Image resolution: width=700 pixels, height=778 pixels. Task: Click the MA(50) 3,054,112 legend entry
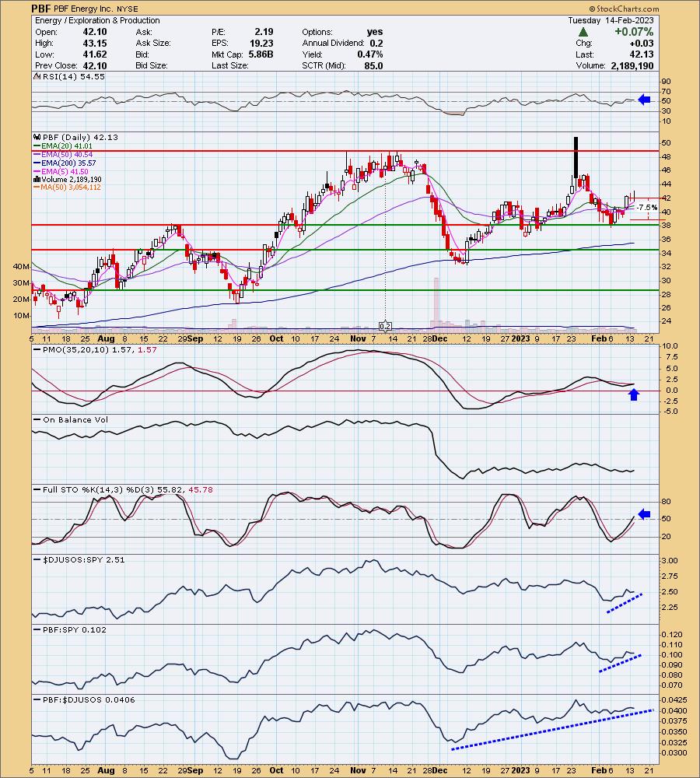(67, 187)
